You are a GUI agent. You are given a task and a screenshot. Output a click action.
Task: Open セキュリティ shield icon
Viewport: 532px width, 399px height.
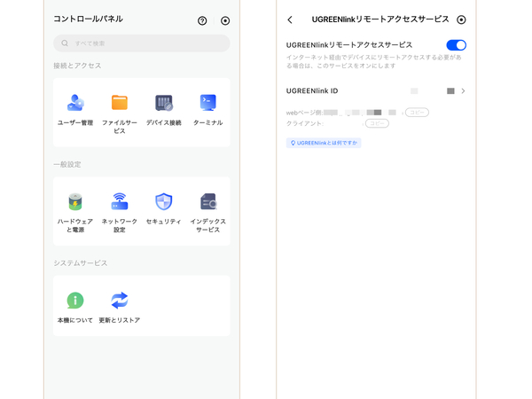164,201
